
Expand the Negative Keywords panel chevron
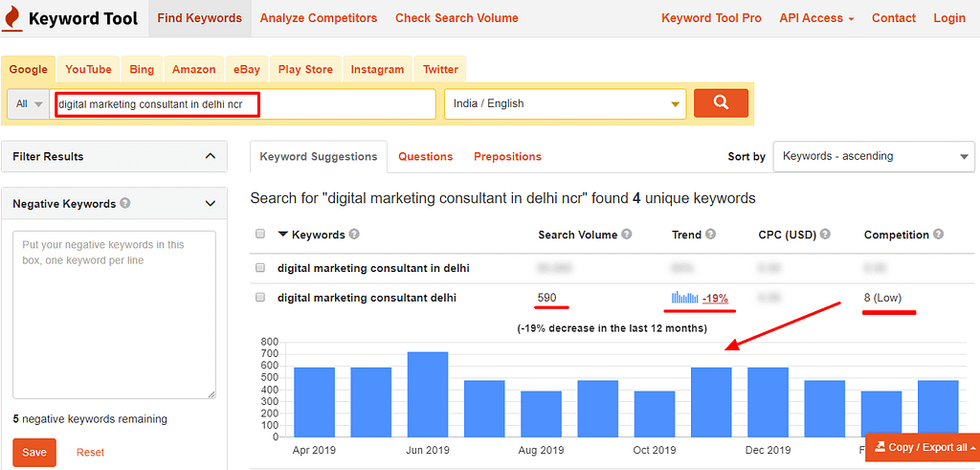tap(211, 204)
